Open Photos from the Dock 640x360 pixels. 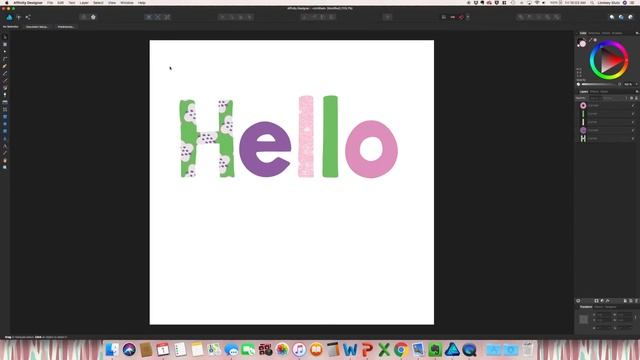tap(282, 350)
